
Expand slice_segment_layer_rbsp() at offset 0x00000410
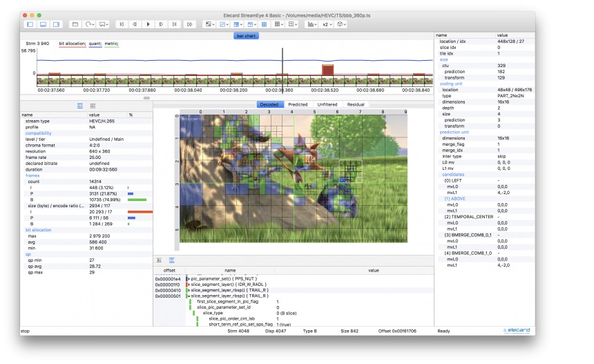coord(189,290)
